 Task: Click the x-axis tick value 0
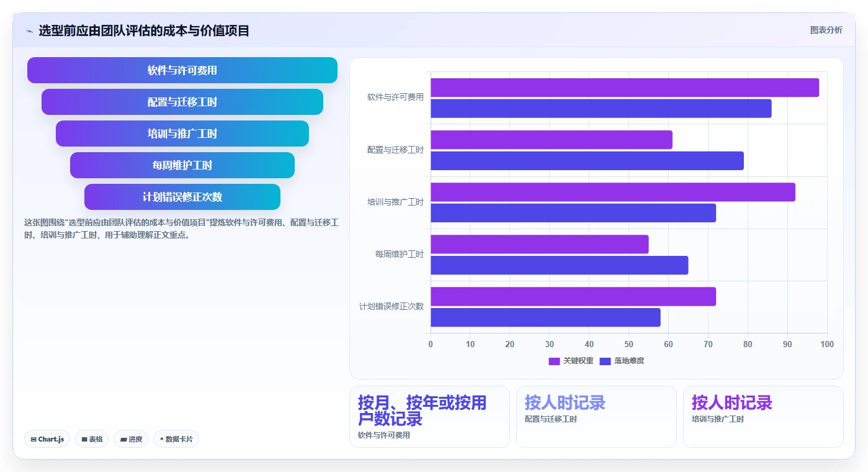[431, 344]
